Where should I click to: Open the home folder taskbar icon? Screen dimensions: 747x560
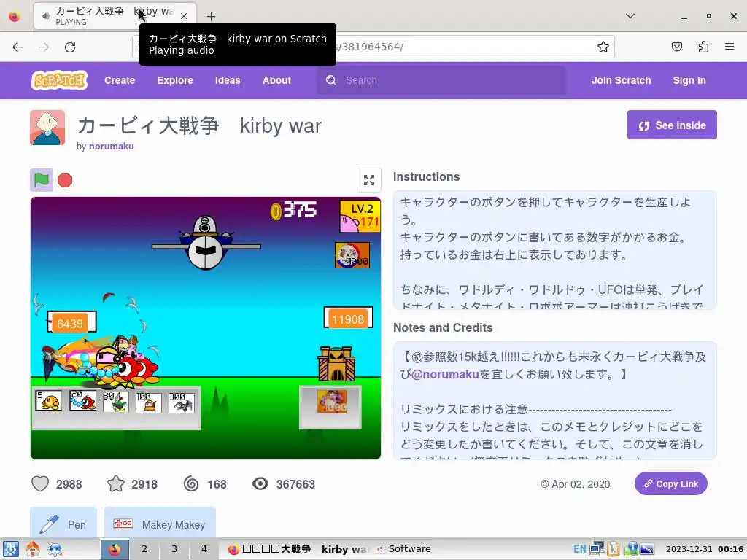click(x=32, y=550)
